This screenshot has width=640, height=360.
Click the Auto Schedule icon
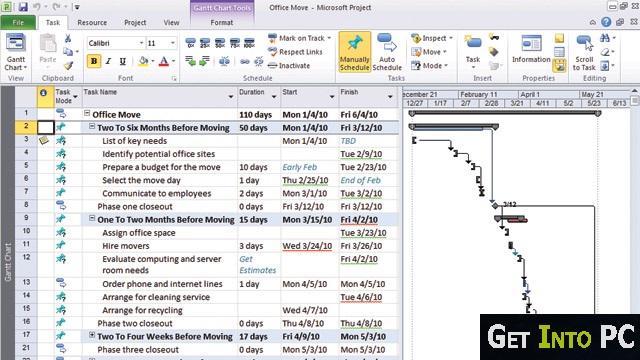(x=387, y=43)
